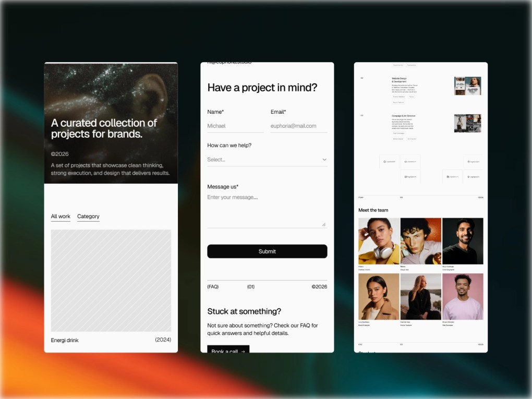Open Campaign & Art Direction service thumbnail
This screenshot has height=399, width=532.
click(467, 123)
